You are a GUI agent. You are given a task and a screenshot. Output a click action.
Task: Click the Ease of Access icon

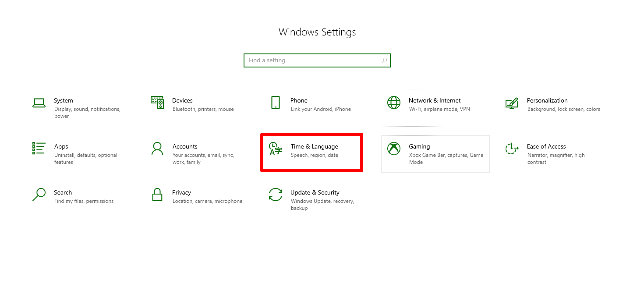pos(512,149)
